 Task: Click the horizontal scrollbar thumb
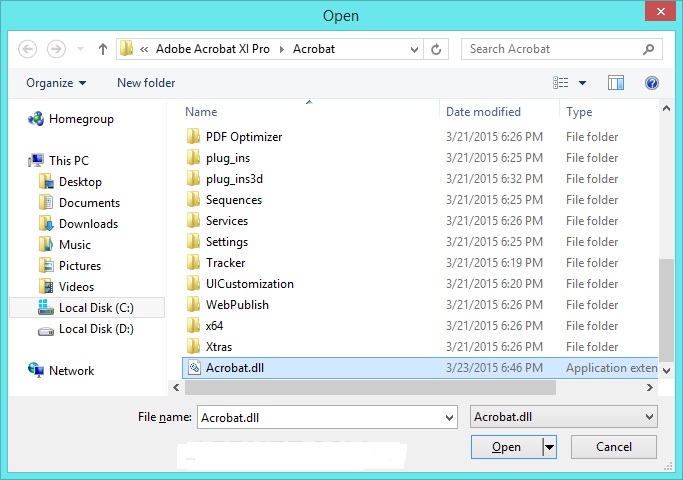click(370, 387)
